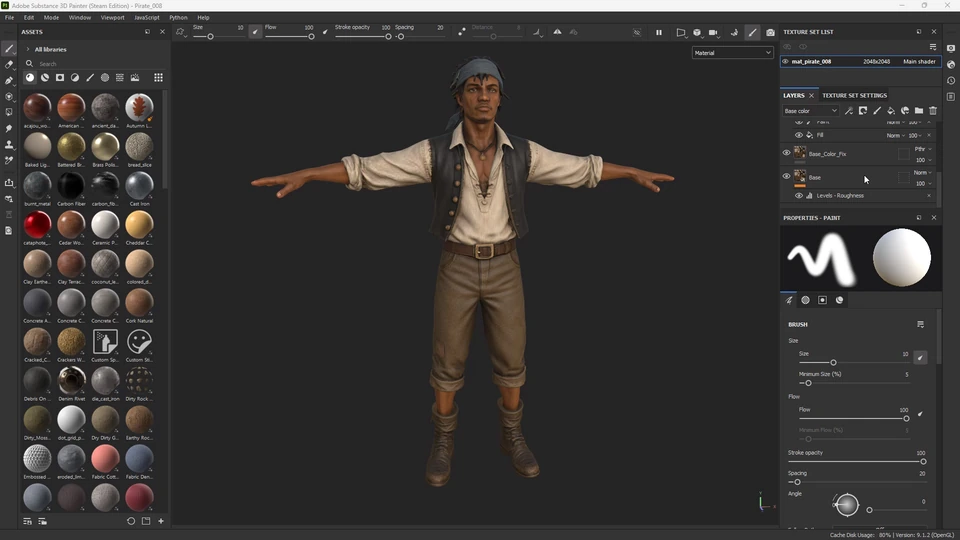
Task: Remove the Levels - Roughness effect
Action: tap(929, 196)
